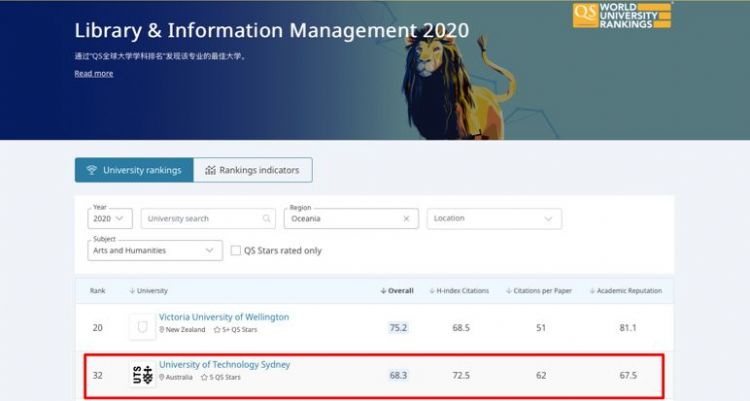Viewport: 750px width, 401px height.
Task: Click the 5 QS Stars label
Action: [x=221, y=377]
